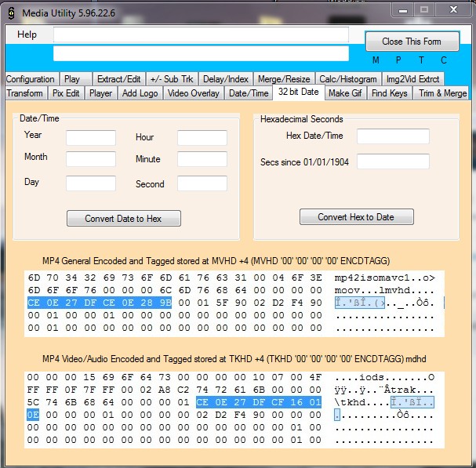Open the Trim & Merge tab
Screen dimensions: 476x468
[442, 93]
